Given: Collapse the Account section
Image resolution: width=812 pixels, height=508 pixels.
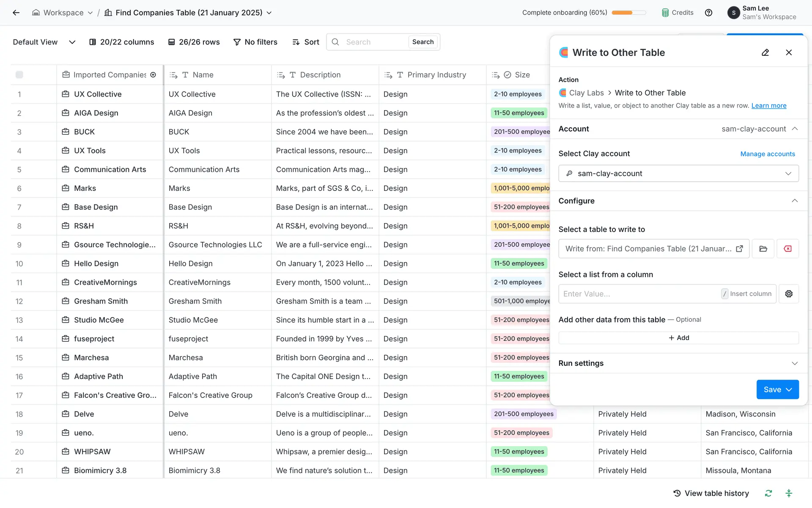Looking at the screenshot, I should 795,129.
